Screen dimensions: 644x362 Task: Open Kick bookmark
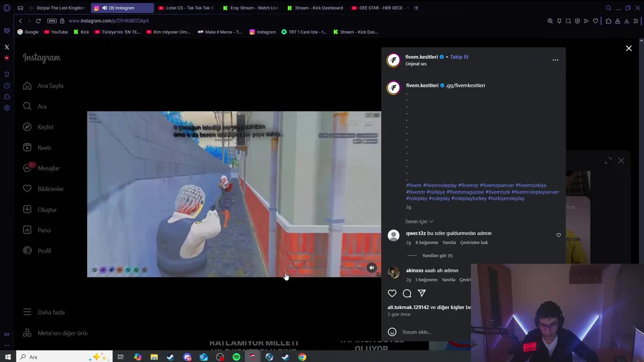(81, 32)
